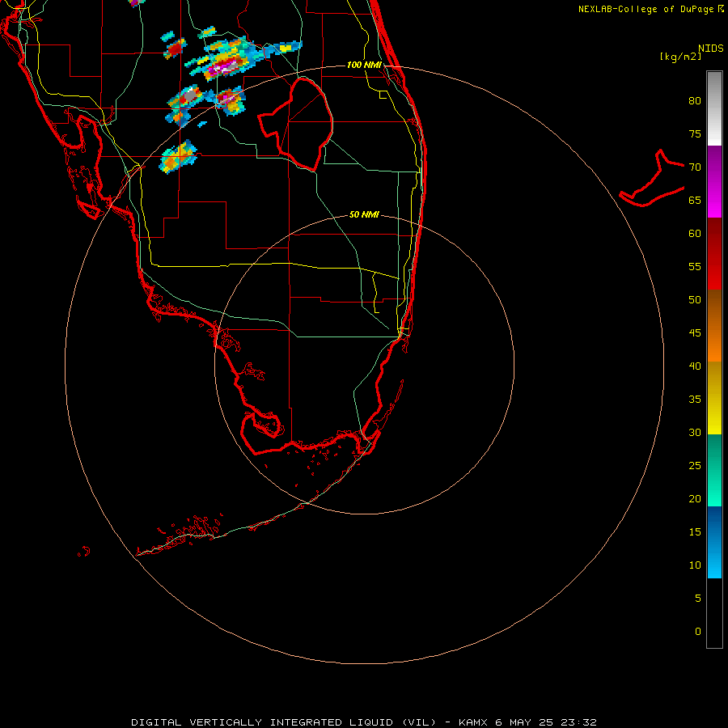This screenshot has height=728, width=728.
Task: Click the 35 value on the legend
Action: [x=695, y=400]
